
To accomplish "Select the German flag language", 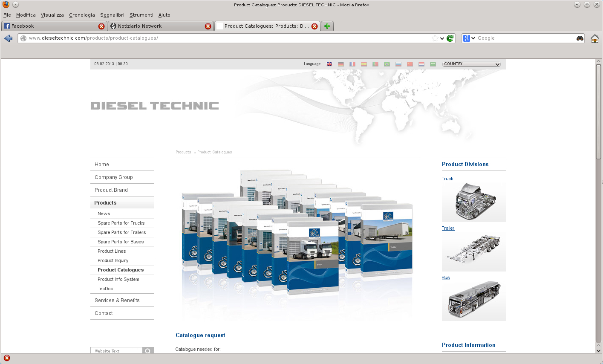I will tap(341, 64).
